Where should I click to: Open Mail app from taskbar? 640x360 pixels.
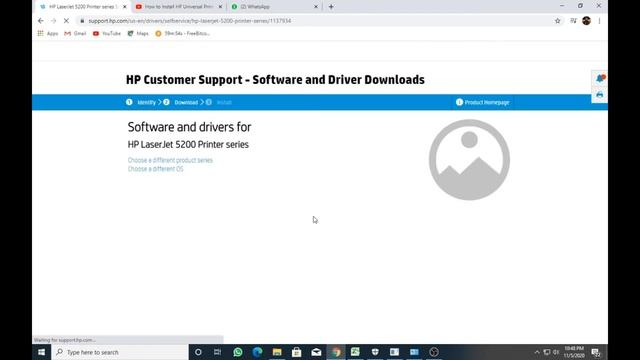tap(316, 352)
